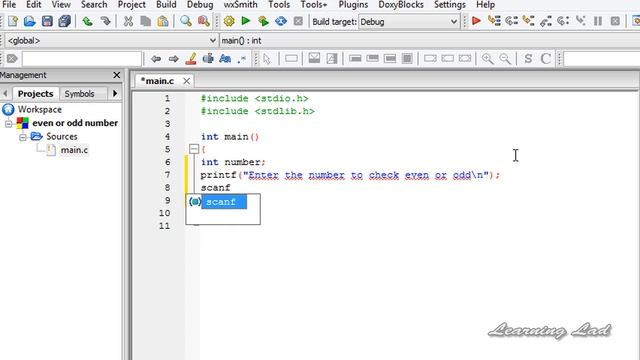Redo the edit with the gray arrow
Screen dimensions: 640x360
pyautogui.click(x=105, y=21)
